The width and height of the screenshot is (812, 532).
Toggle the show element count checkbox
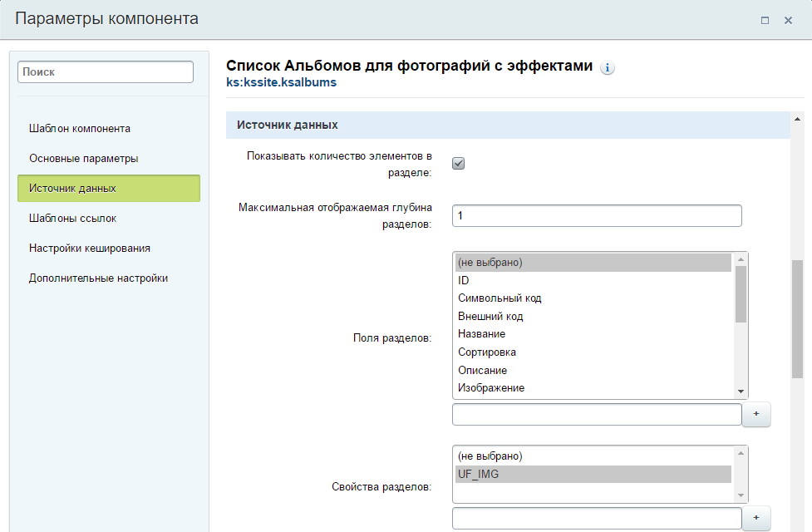(458, 163)
